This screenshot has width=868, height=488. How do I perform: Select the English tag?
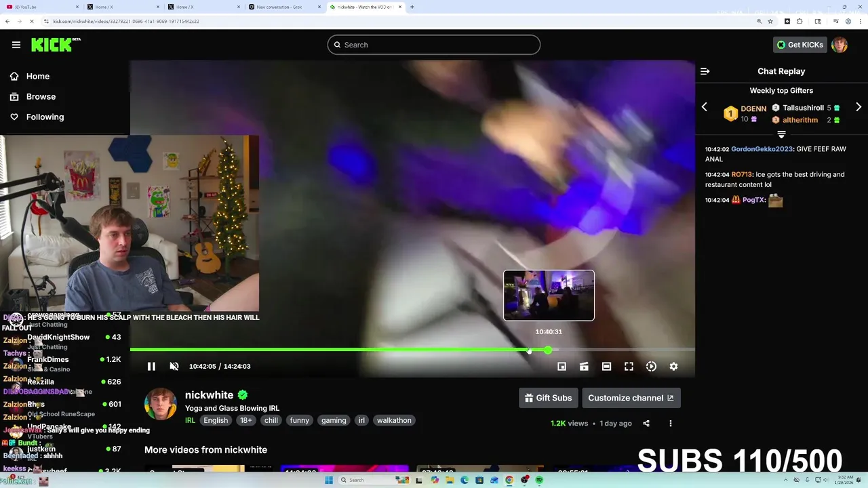[216, 420]
